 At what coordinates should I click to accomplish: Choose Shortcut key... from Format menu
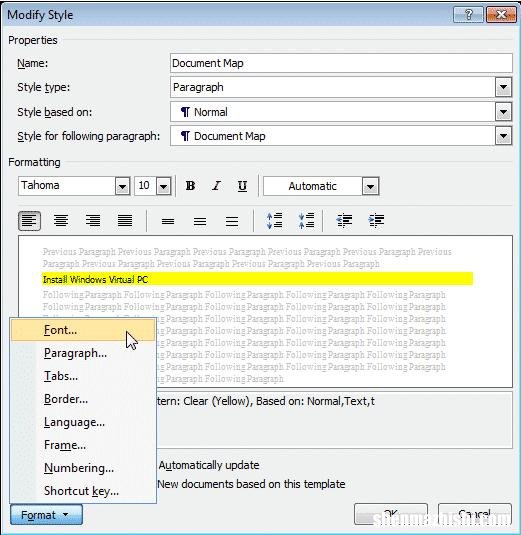tap(82, 491)
